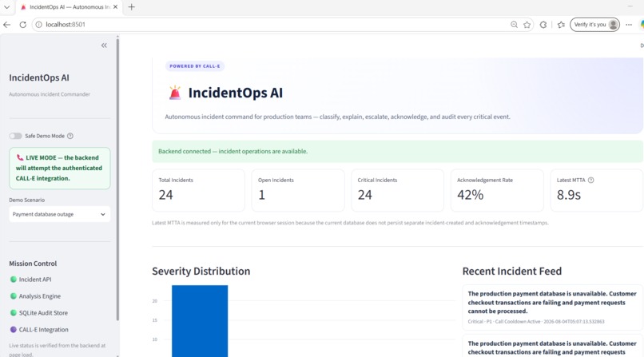Open the favorites list icon
The width and height of the screenshot is (644, 357).
point(561,25)
